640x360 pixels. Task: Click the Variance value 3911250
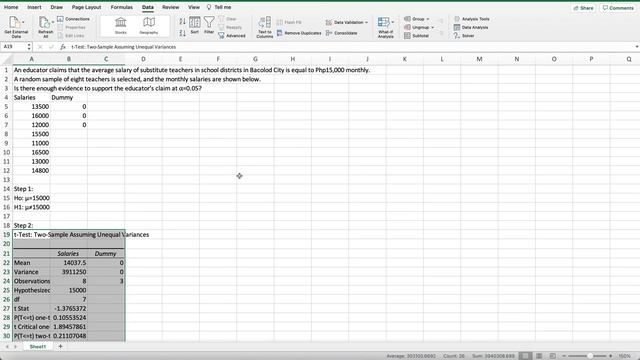[69, 272]
